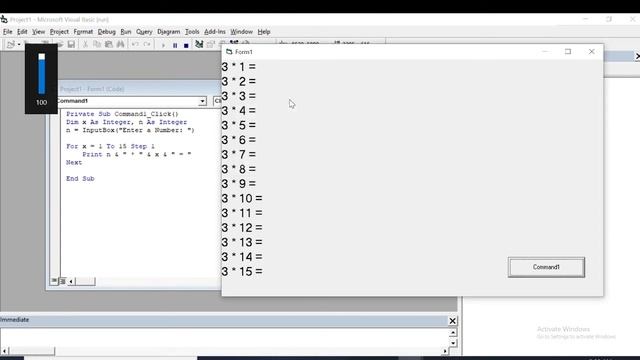Open the Query menu
Screen dimensions: 640x360
click(144, 32)
